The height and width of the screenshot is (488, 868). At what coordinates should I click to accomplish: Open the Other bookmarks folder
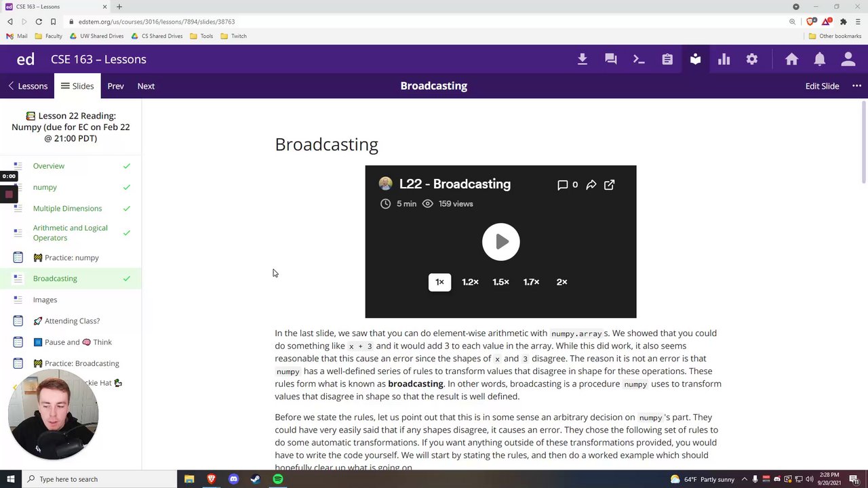(835, 36)
